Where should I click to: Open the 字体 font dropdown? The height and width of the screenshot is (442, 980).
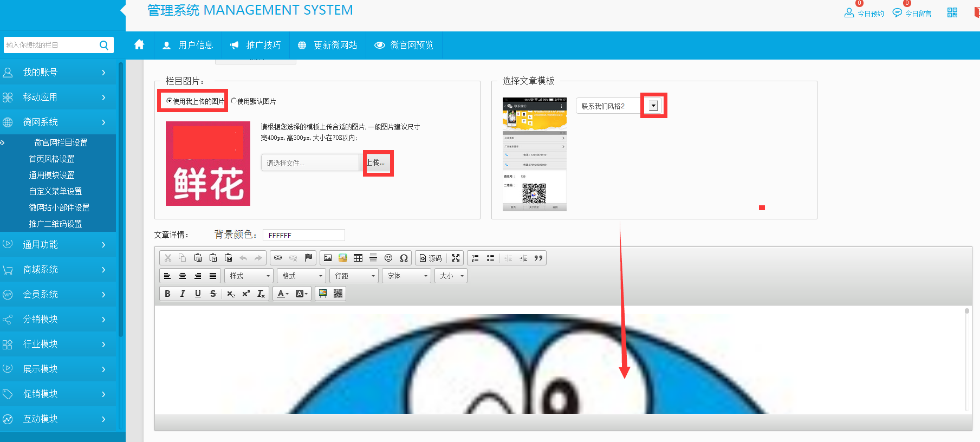pyautogui.click(x=407, y=276)
